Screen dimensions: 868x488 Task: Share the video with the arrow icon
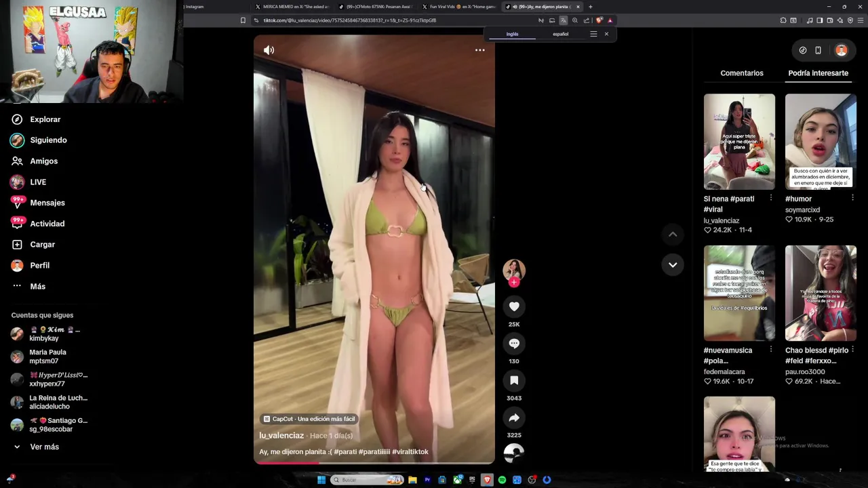(514, 418)
